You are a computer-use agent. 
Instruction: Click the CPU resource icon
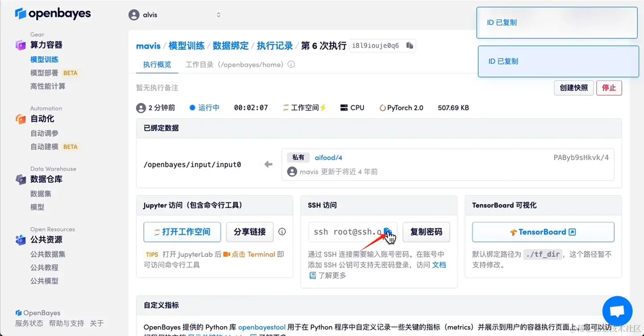click(x=344, y=108)
